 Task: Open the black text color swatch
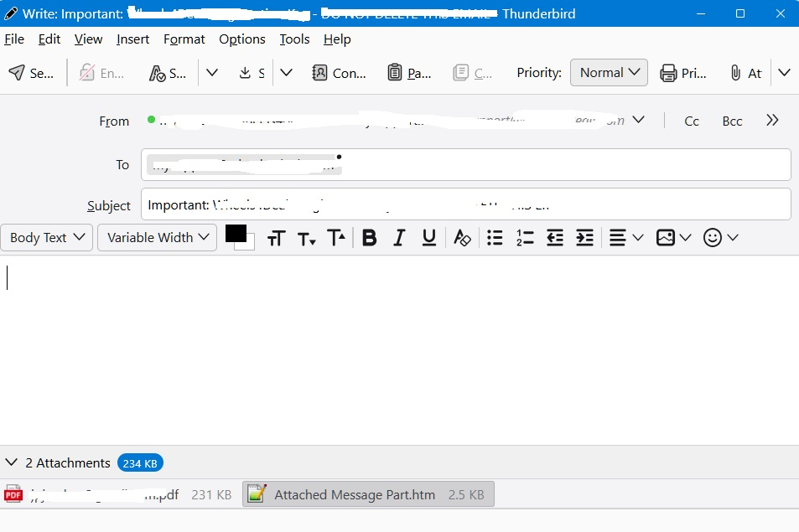tap(236, 234)
